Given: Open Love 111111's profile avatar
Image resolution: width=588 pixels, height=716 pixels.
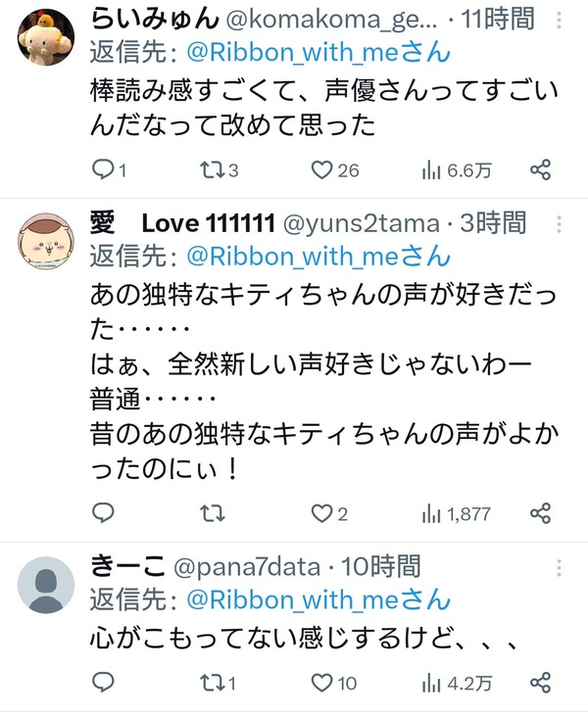Looking at the screenshot, I should [46, 241].
